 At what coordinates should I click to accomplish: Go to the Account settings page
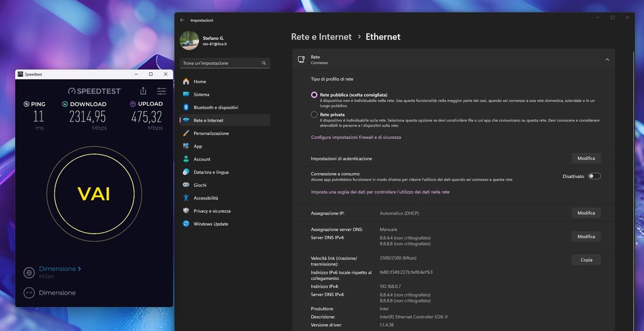pos(202,159)
